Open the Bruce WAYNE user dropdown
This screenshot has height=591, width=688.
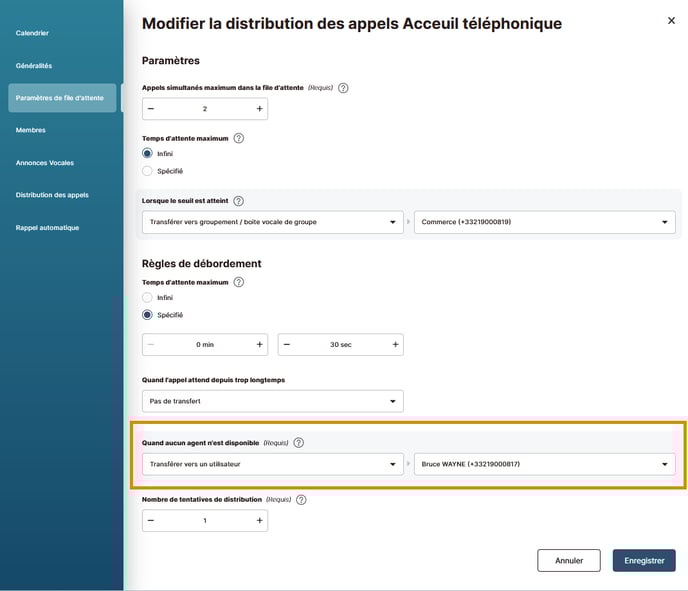pyautogui.click(x=545, y=464)
